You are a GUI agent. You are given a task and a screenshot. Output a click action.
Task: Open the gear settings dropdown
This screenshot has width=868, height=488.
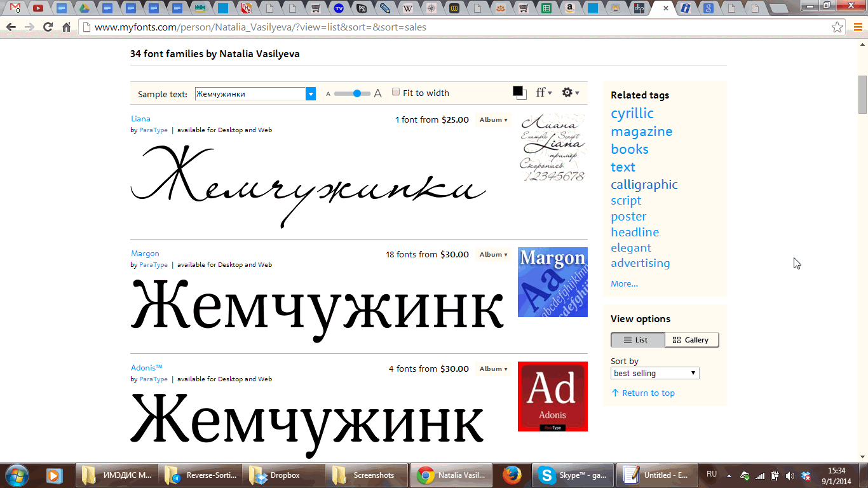pos(571,93)
